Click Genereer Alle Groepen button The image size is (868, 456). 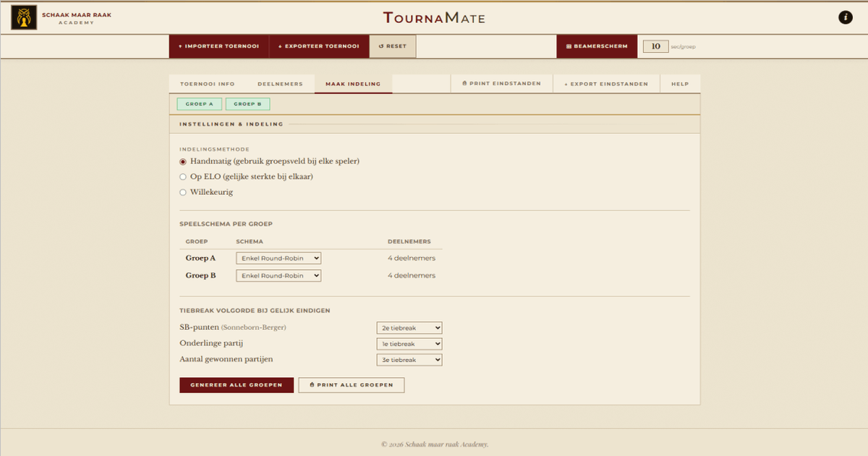pyautogui.click(x=237, y=385)
